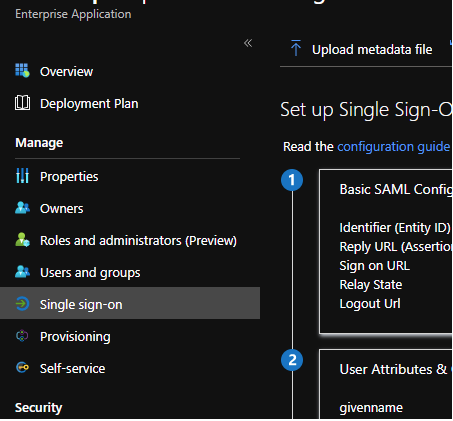Click the Single sign-on arrow icon
453x421 pixels.
[22, 304]
